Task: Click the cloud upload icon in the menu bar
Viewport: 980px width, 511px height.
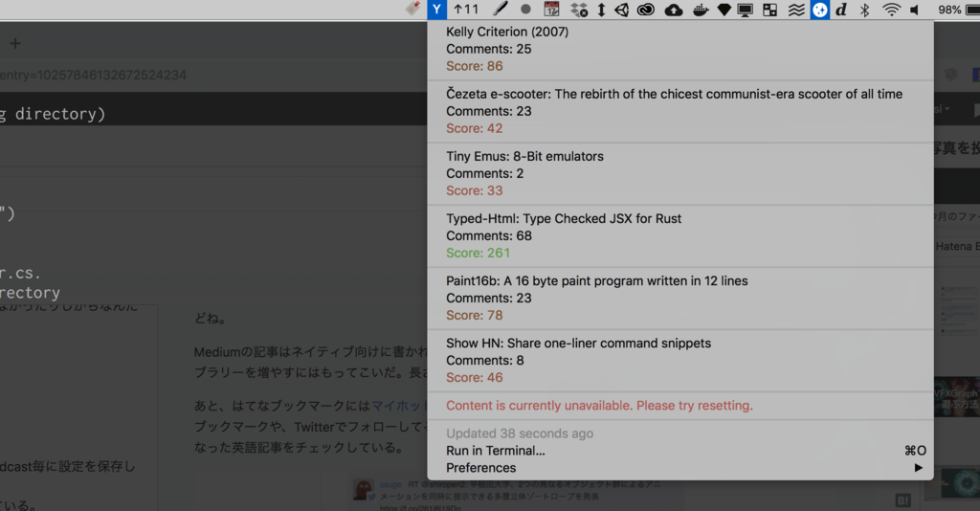Action: (x=673, y=10)
